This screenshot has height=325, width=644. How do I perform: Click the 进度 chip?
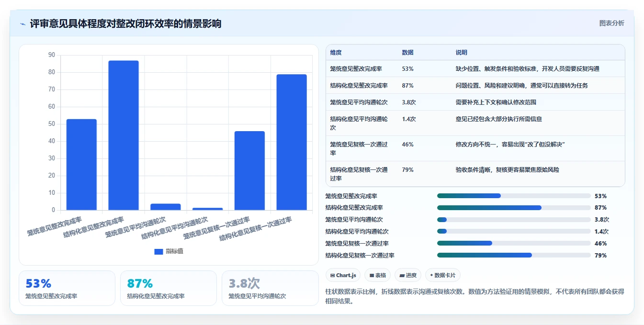(408, 275)
